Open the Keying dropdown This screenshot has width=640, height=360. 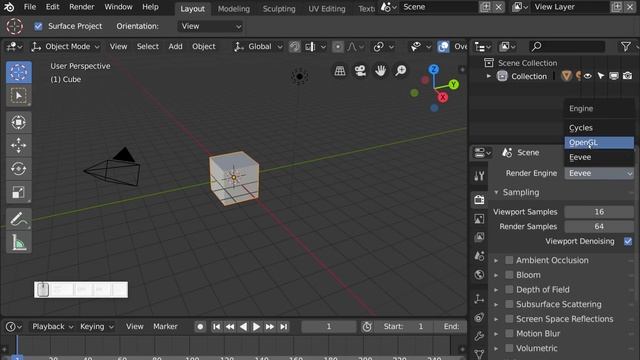pos(96,327)
